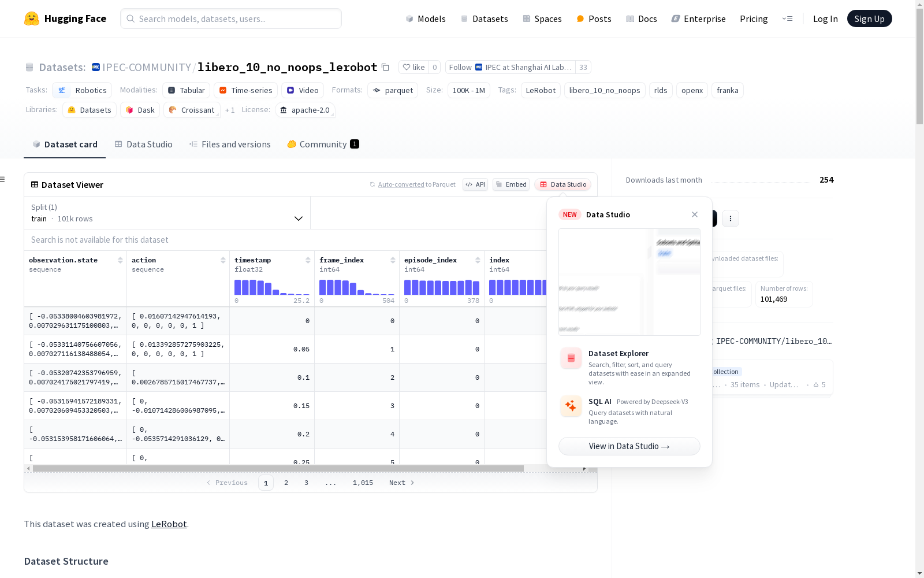Click View in Data Studio button
The image size is (924, 578).
(x=629, y=446)
